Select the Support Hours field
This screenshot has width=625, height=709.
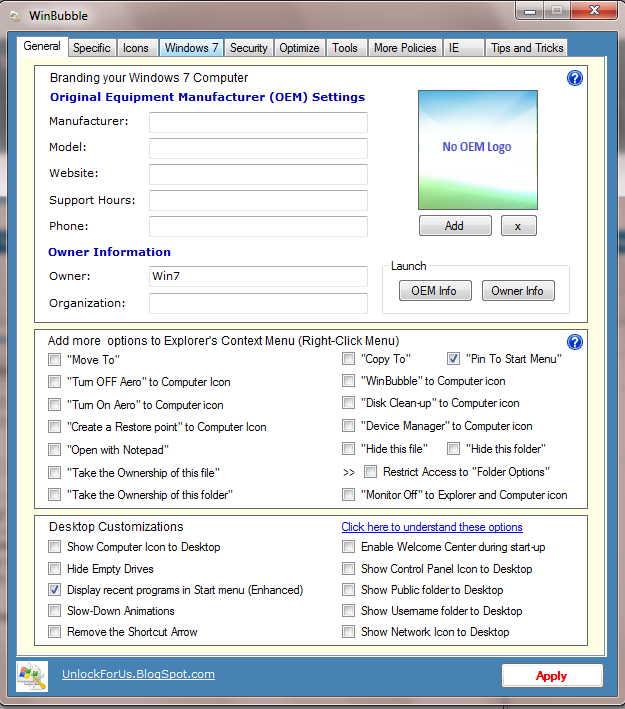[x=258, y=200]
